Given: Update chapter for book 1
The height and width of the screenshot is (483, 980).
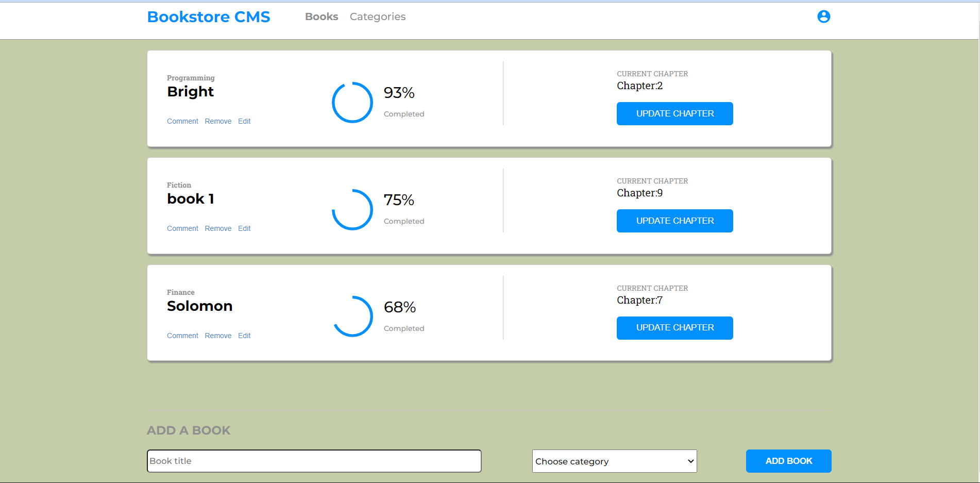Looking at the screenshot, I should point(675,221).
